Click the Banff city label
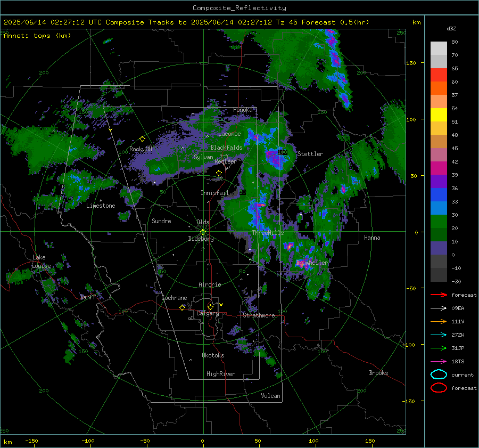479x448 pixels. [88, 297]
